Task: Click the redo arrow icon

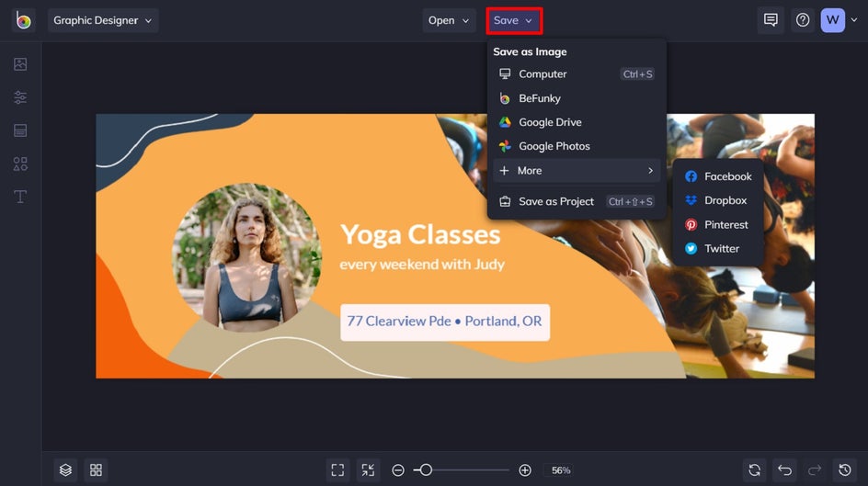Action: (x=815, y=470)
